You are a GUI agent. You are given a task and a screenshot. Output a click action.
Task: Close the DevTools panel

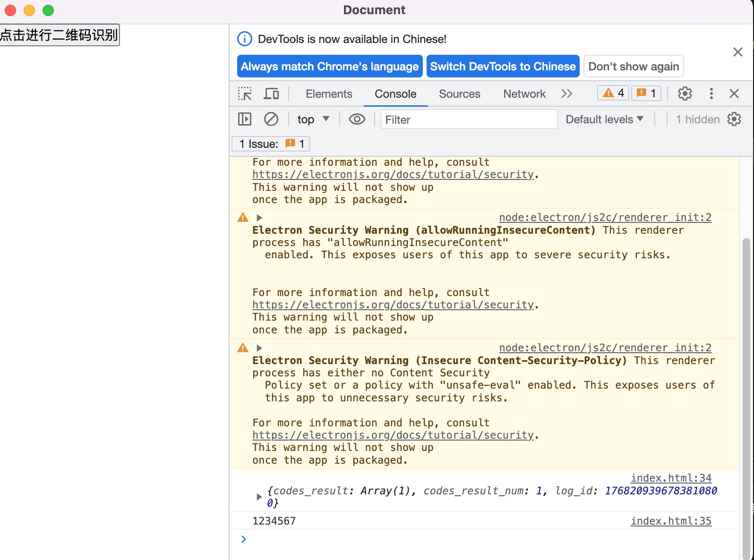tap(734, 93)
